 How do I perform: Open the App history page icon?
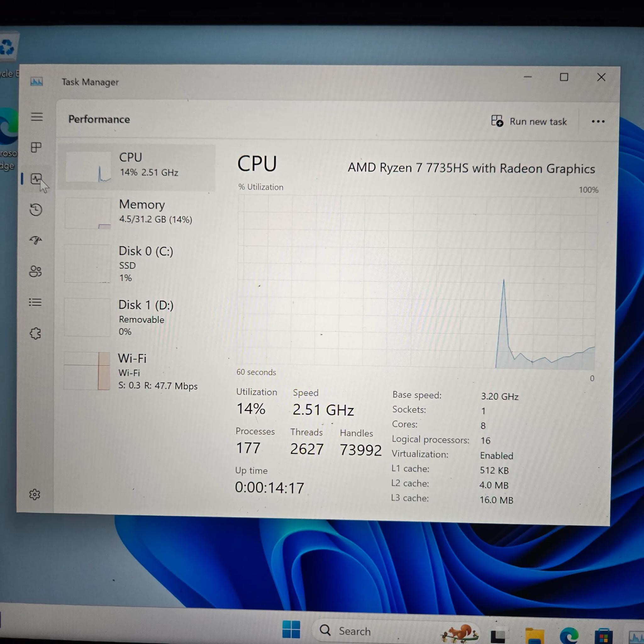pos(36,210)
